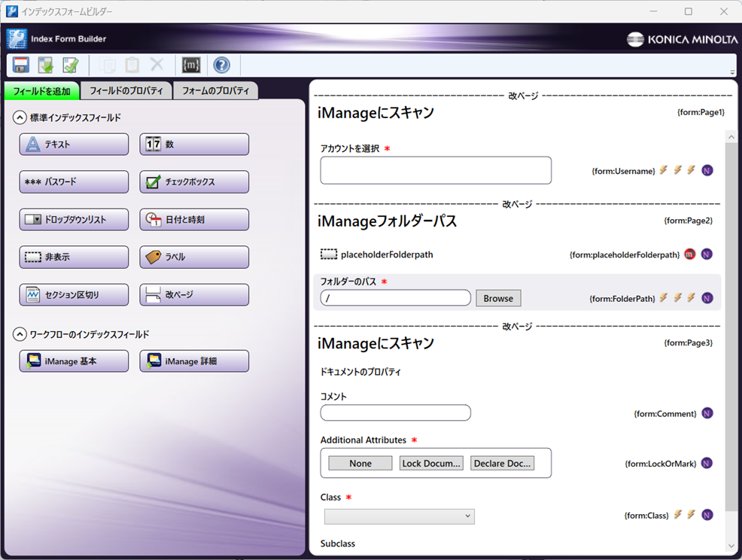This screenshot has width=742, height=560.
Task: Add a チェックボックス field from the panel
Action: 193,181
